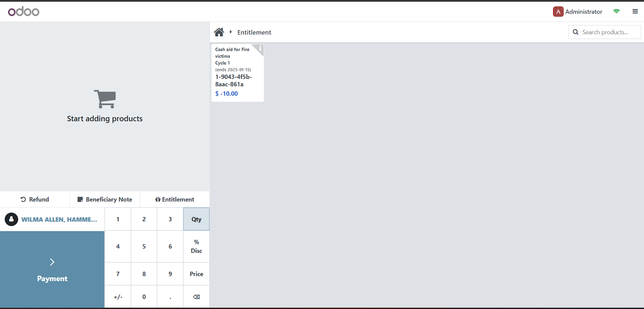Image resolution: width=644 pixels, height=309 pixels.
Task: Click the Administrator user avatar
Action: point(558,12)
